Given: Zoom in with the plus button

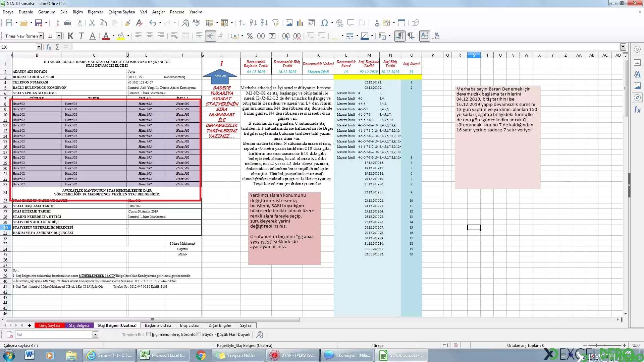Looking at the screenshot, I should tap(624, 345).
